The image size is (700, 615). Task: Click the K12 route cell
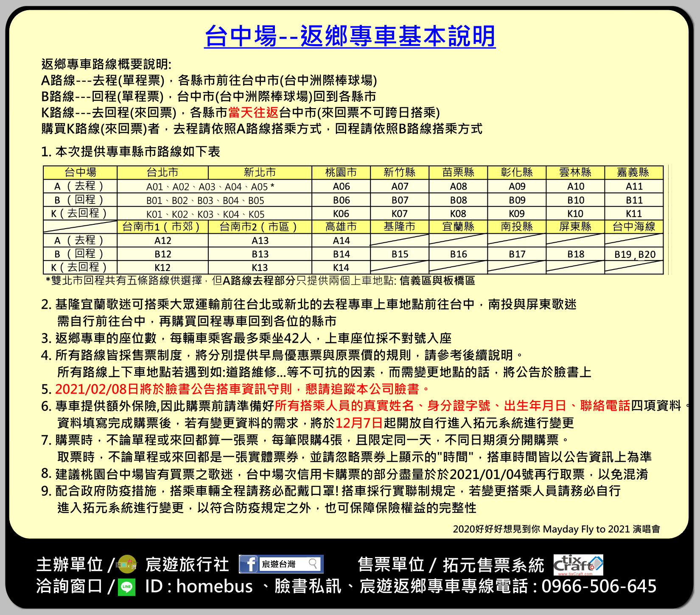[x=162, y=268]
